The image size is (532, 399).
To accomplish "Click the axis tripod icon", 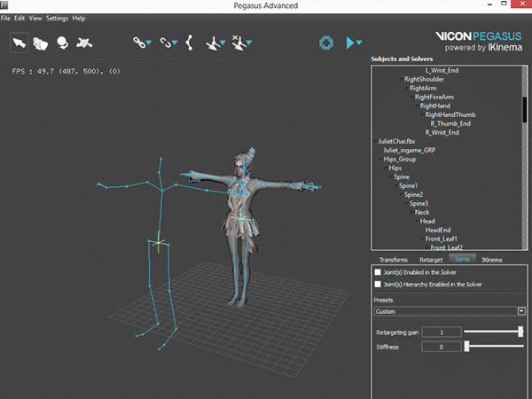I will pyautogui.click(x=213, y=43).
